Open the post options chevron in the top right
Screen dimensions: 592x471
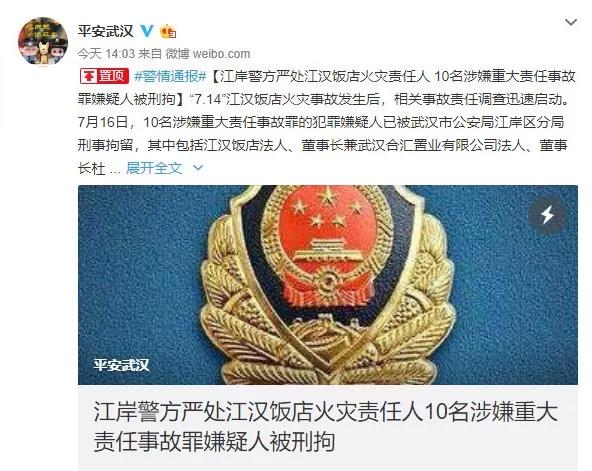570,22
